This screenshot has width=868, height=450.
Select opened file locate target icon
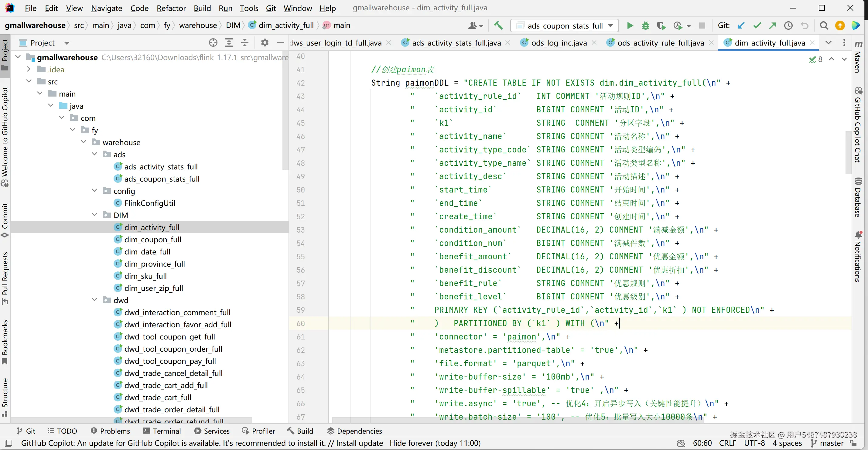(213, 43)
